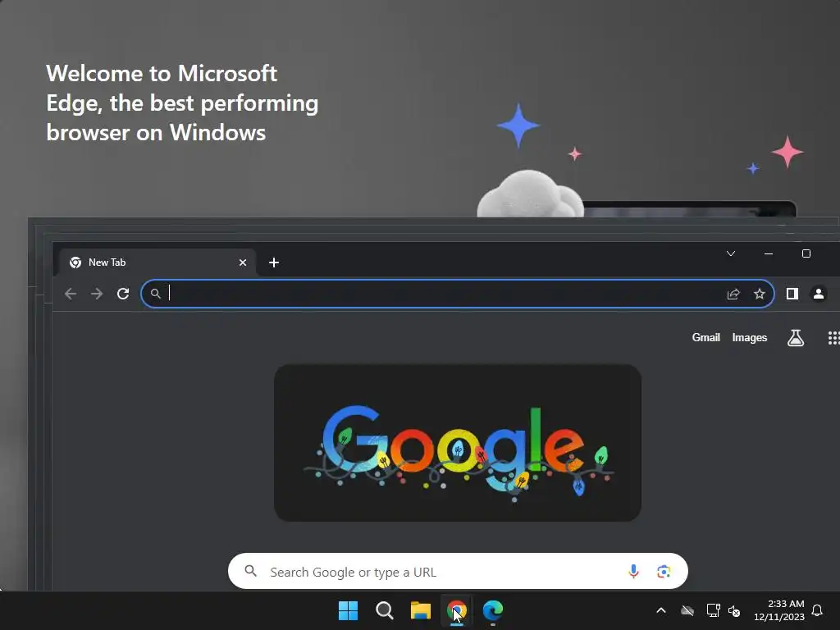The height and width of the screenshot is (630, 840).
Task: Open the Images link
Action: click(750, 337)
